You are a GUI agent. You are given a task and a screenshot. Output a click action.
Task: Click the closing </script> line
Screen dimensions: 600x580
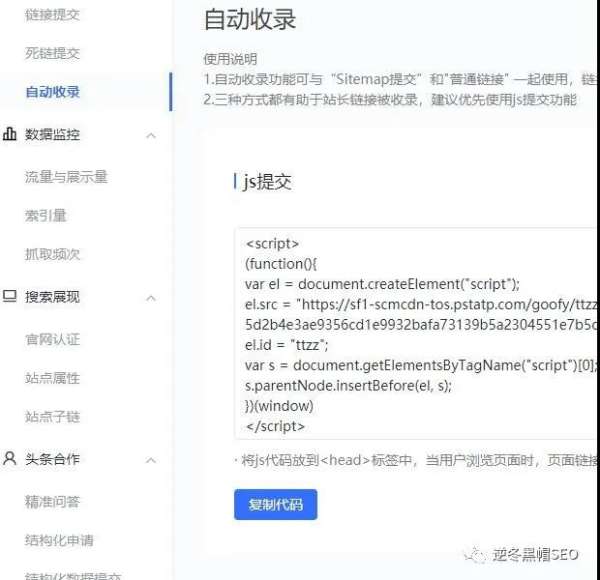275,426
